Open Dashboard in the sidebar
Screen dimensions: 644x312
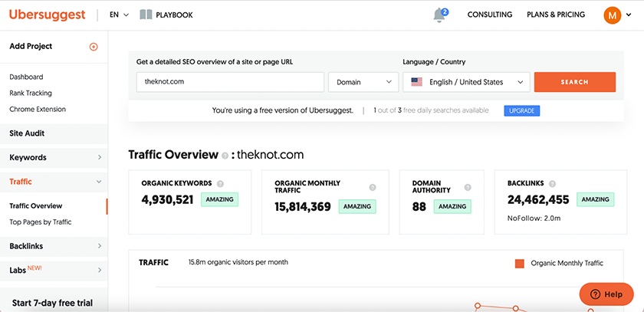pos(26,77)
